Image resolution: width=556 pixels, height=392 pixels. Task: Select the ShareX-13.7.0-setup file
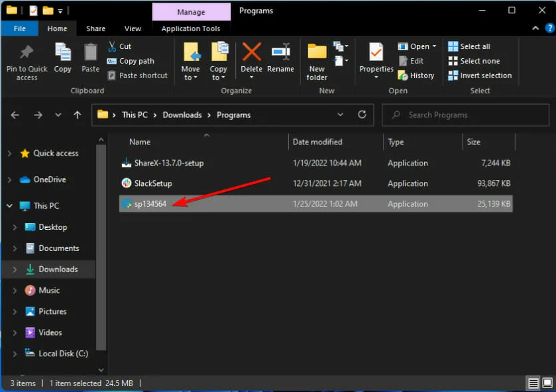[315, 163]
